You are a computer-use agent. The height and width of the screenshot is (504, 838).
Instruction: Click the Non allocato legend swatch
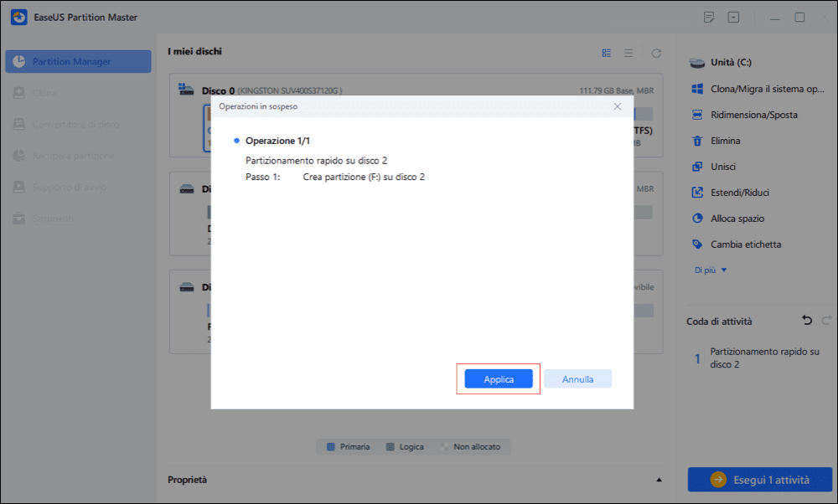[444, 447]
